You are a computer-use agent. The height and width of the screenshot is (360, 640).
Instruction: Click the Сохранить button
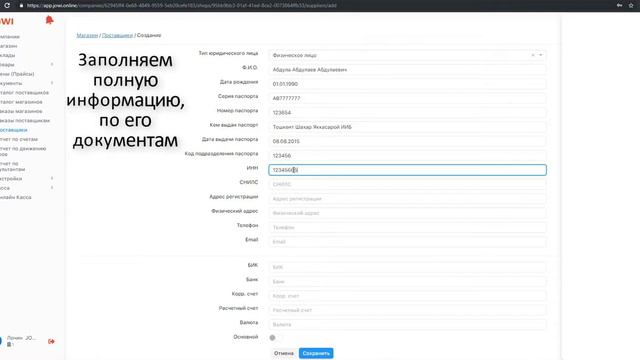(316, 353)
